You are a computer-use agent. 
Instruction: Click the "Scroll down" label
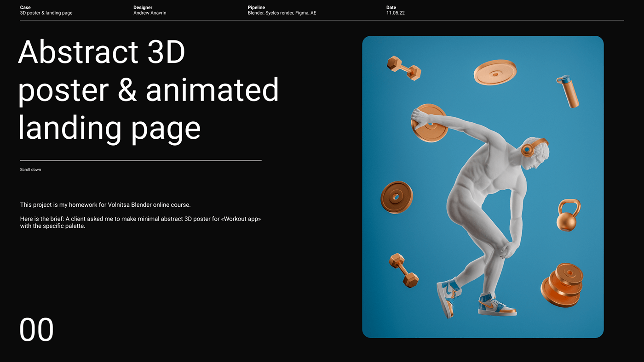click(30, 170)
